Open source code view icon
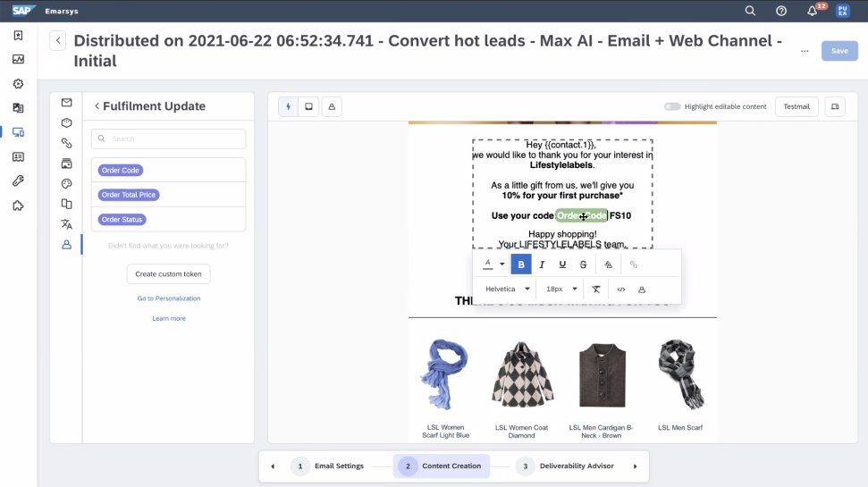The width and height of the screenshot is (868, 487). 621,290
